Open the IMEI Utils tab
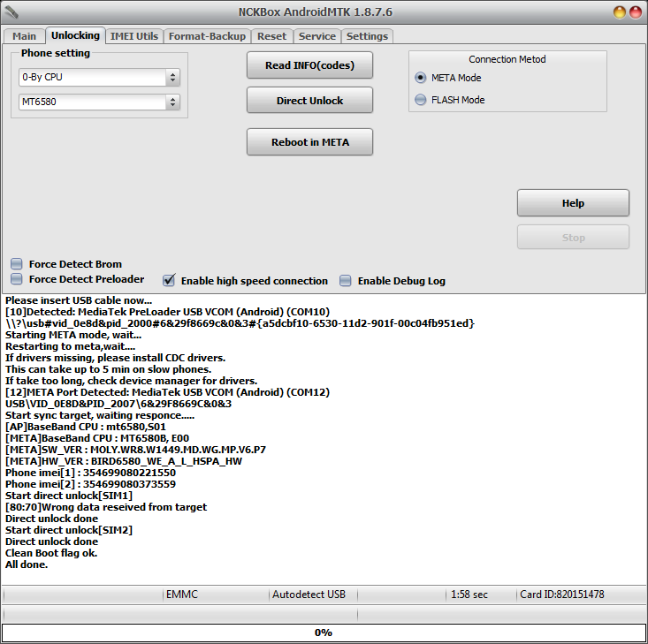Image resolution: width=648 pixels, height=644 pixels. [x=134, y=36]
